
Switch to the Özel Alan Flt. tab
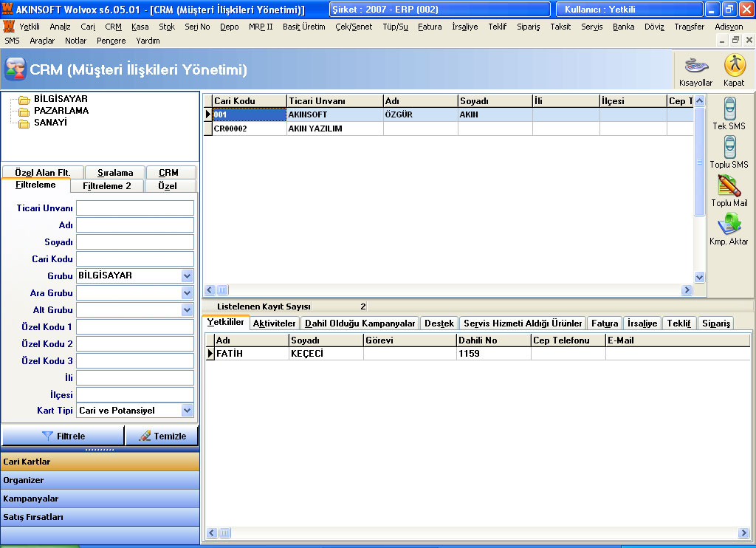[x=43, y=172]
